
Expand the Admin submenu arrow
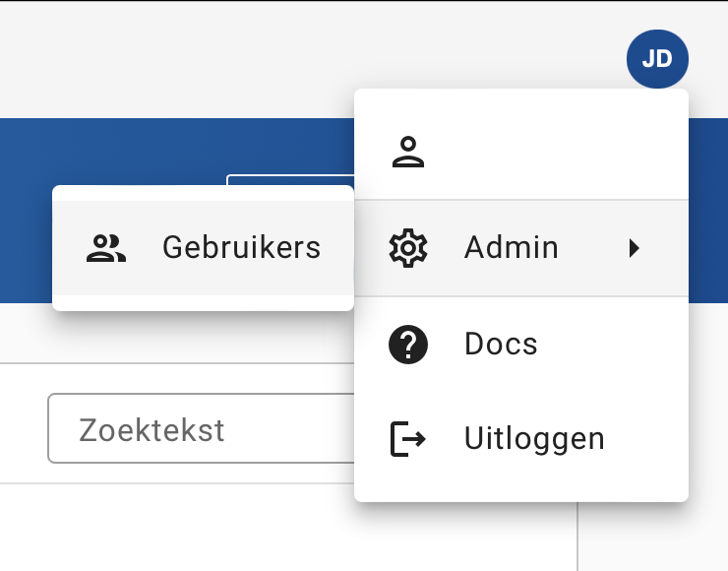pos(635,248)
